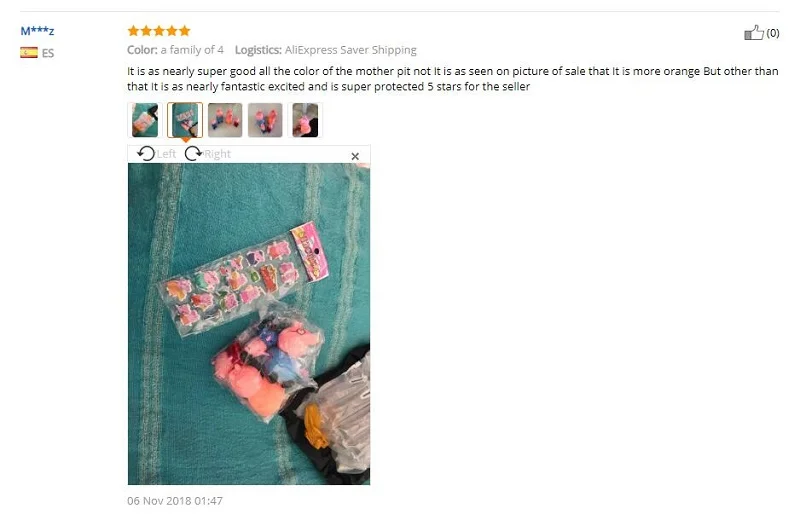This screenshot has height=520, width=800.
Task: Open the fourth review photo thumbnail
Action: (265, 120)
